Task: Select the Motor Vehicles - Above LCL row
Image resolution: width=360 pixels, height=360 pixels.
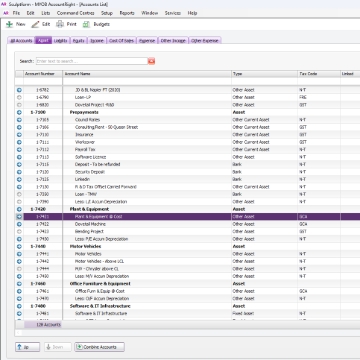Action: tap(188, 261)
